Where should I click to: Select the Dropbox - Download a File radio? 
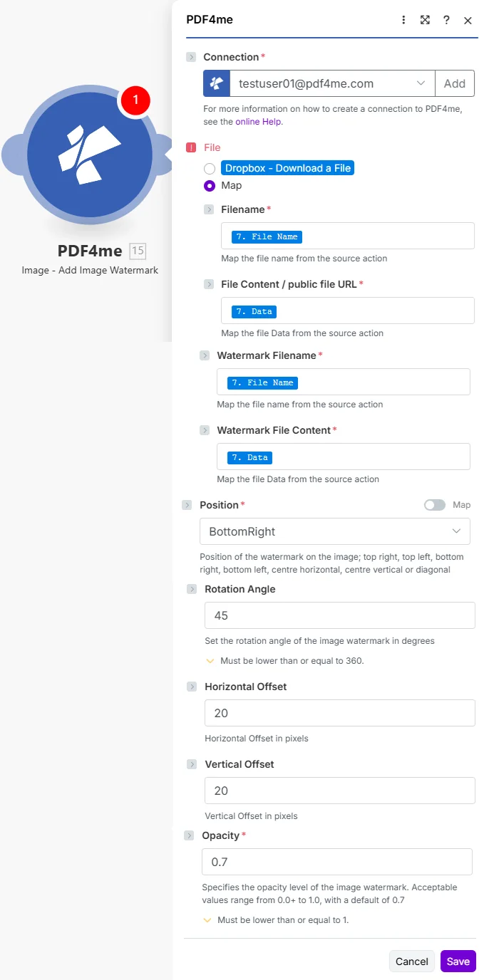click(210, 169)
